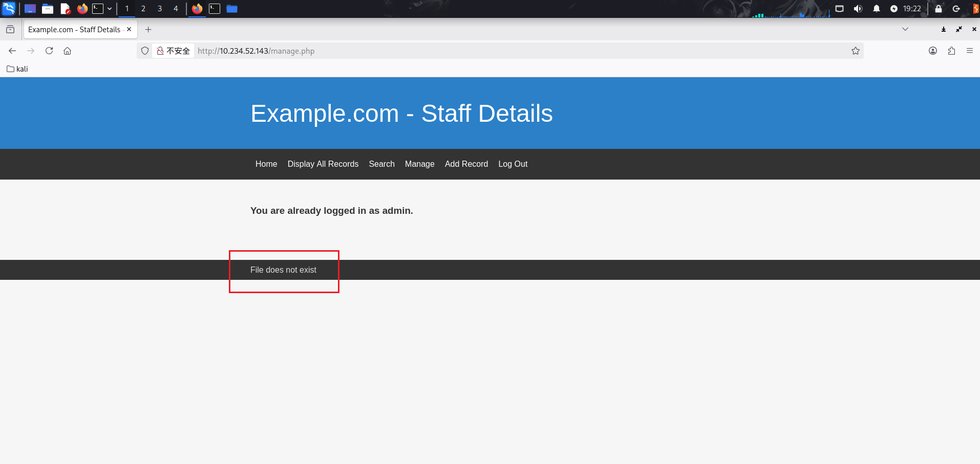Open Display All Records in navigation
Screen dimensions: 980x464
point(323,164)
